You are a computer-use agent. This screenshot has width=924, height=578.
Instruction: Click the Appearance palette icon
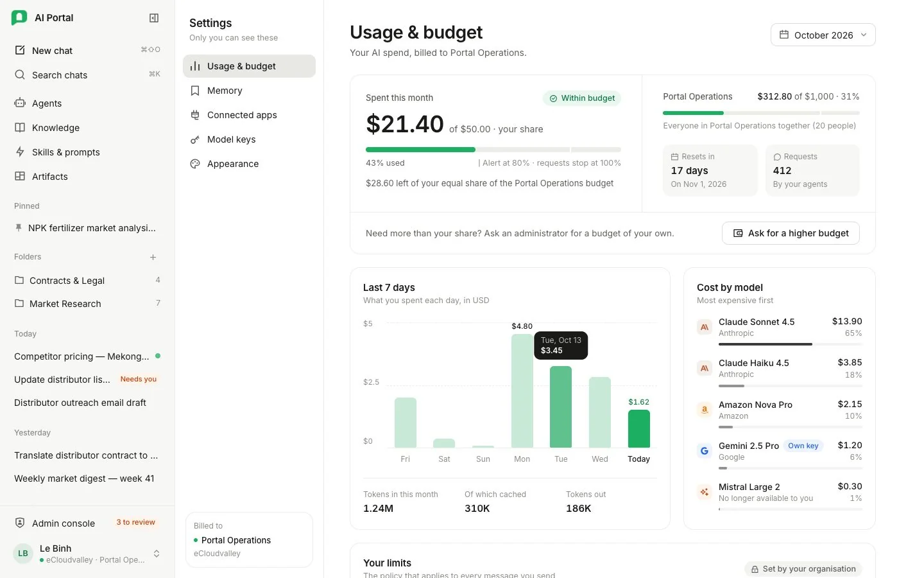195,164
